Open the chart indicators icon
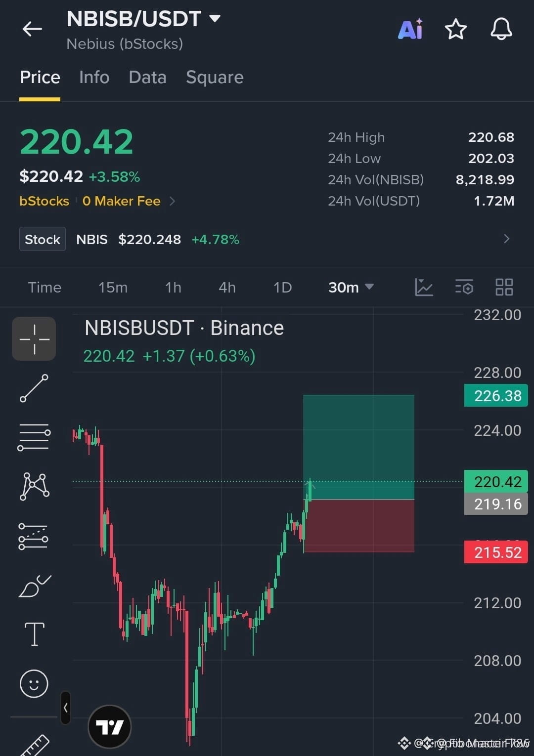The width and height of the screenshot is (534, 756). point(424,287)
